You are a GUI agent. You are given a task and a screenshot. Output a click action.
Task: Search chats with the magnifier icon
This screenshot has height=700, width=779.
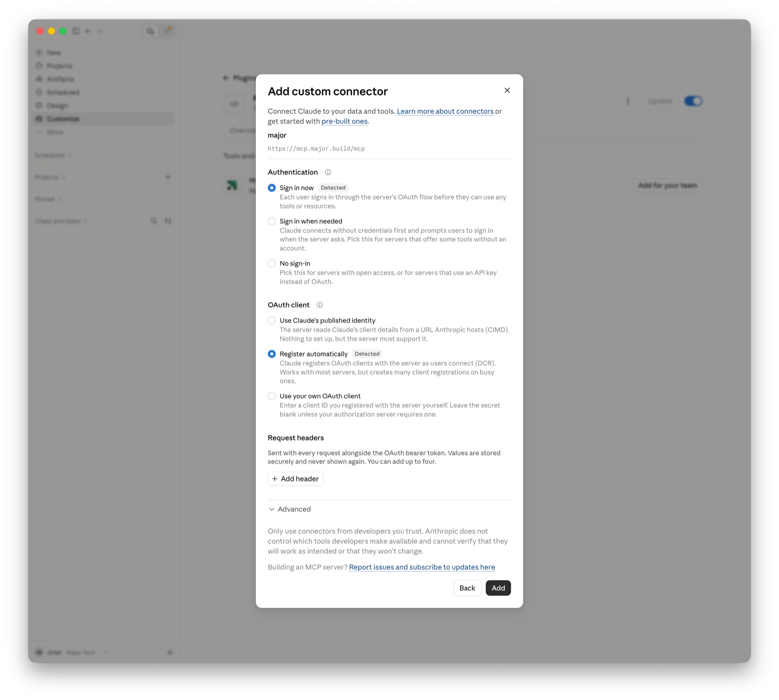pyautogui.click(x=154, y=221)
